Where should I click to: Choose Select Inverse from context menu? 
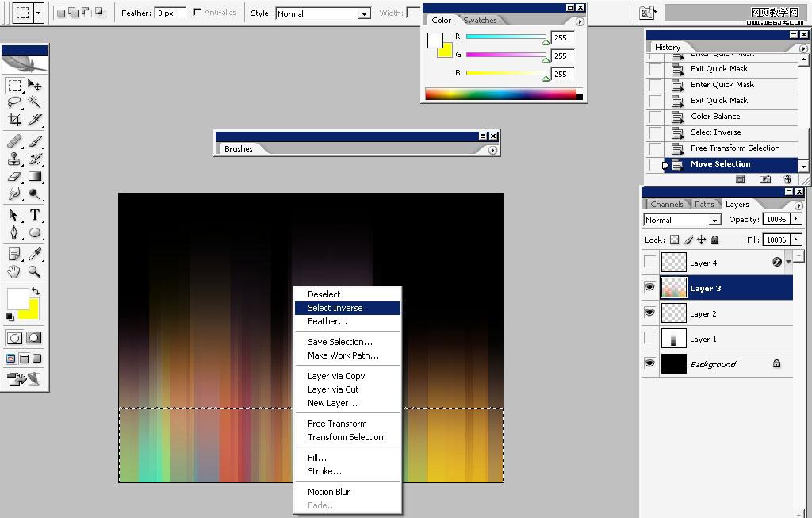pyautogui.click(x=335, y=308)
